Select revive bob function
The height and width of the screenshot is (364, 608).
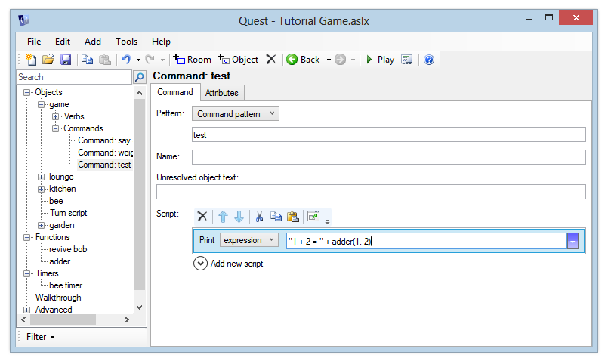click(x=68, y=249)
